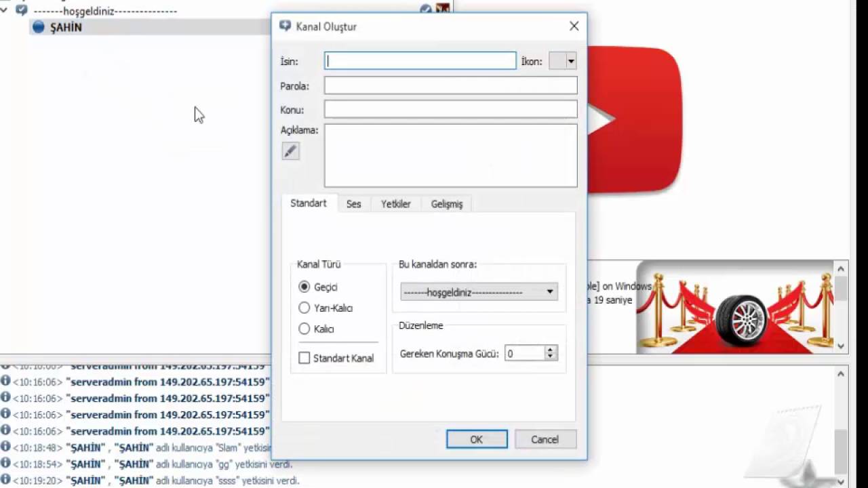
Task: Click the chat log scroll-up arrow
Action: pos(841,373)
